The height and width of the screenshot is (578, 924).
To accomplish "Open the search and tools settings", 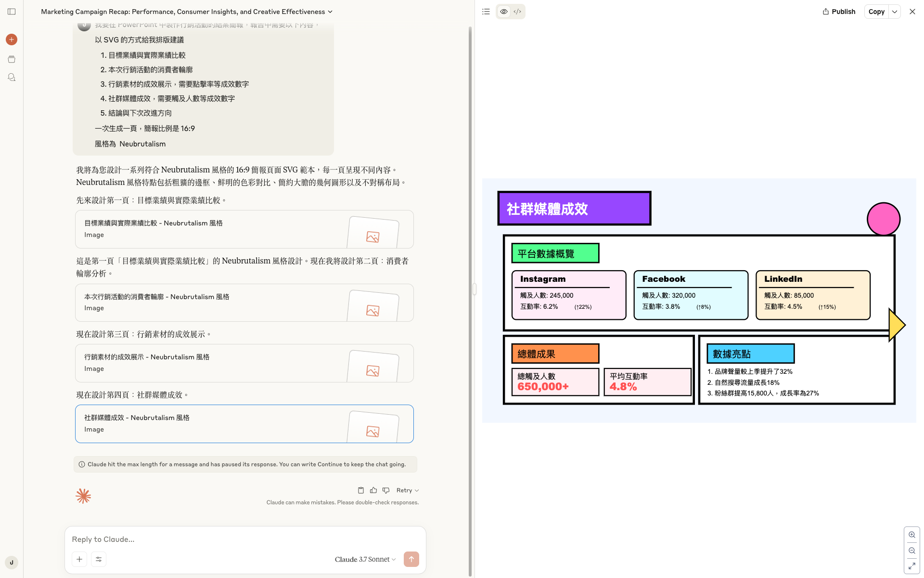I will [99, 559].
